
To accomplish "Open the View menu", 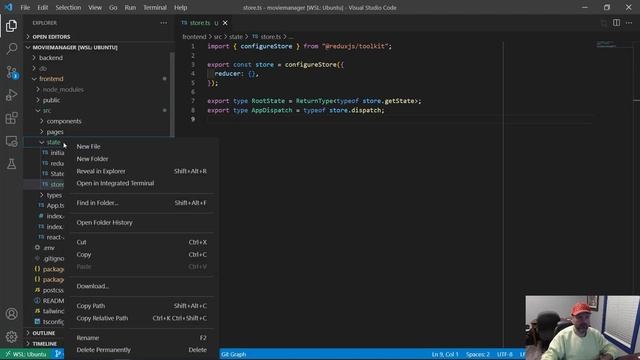I will [95, 7].
